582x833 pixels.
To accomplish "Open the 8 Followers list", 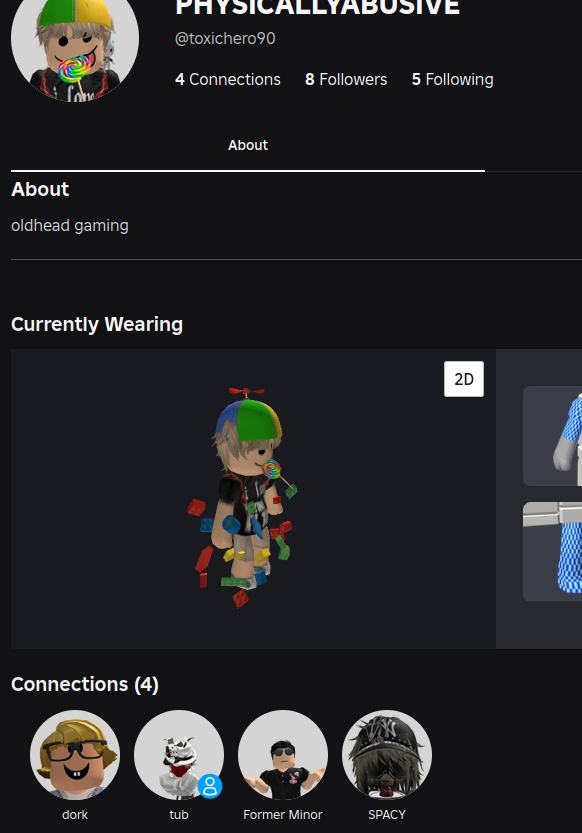I will click(346, 79).
